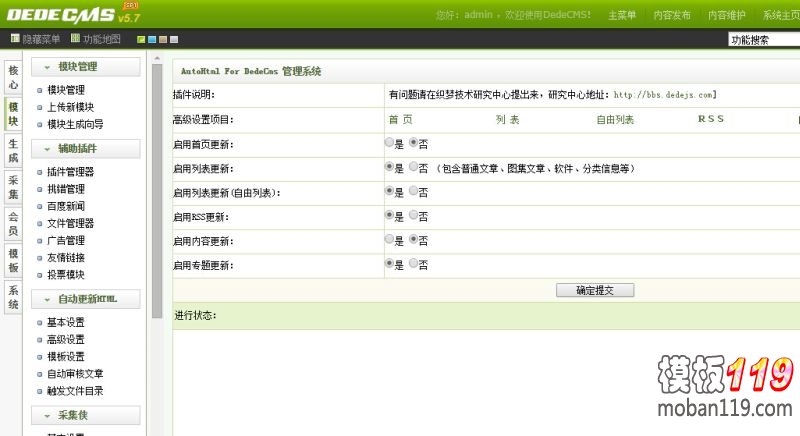Click the 功能搜索 search field
The width and height of the screenshot is (800, 436).
pyautogui.click(x=764, y=40)
